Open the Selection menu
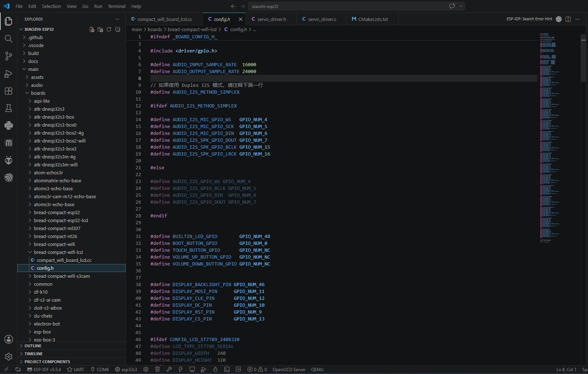588x374 pixels. click(51, 6)
